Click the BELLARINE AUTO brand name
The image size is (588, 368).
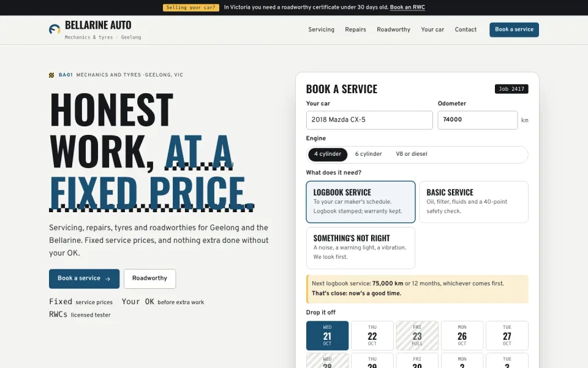pyautogui.click(x=98, y=25)
